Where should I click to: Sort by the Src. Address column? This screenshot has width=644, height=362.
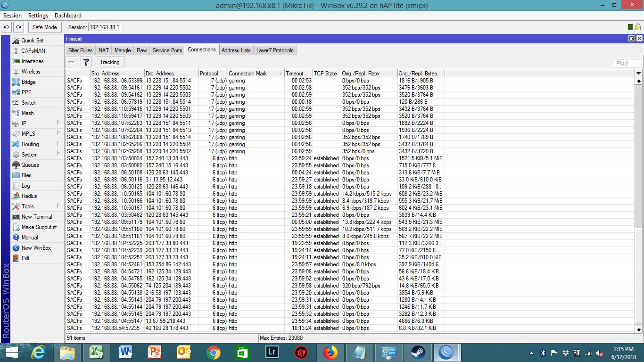pyautogui.click(x=117, y=74)
